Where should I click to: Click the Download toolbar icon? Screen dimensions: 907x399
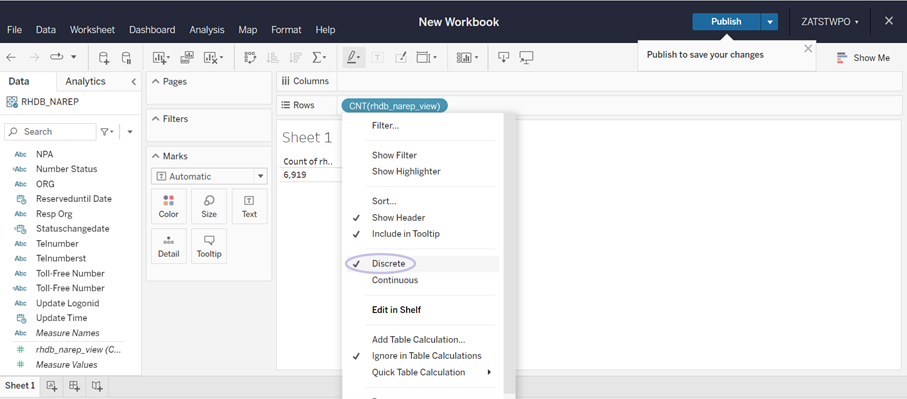pyautogui.click(x=503, y=57)
